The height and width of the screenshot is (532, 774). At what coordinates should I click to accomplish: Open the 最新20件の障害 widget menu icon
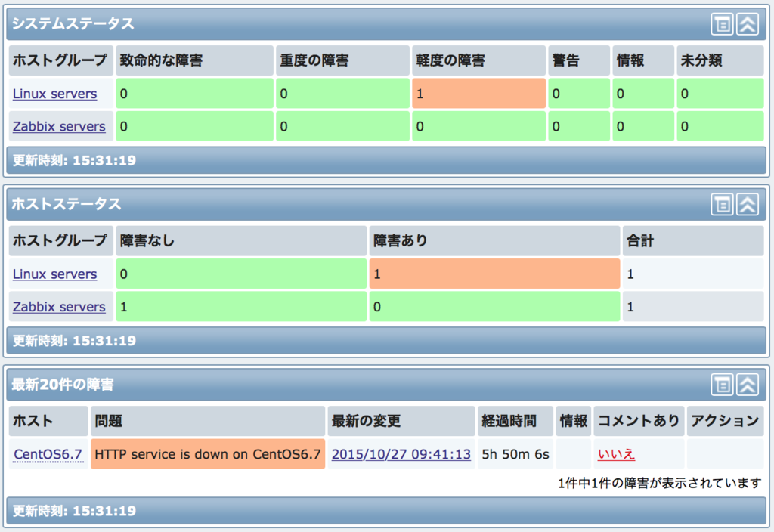pos(721,385)
